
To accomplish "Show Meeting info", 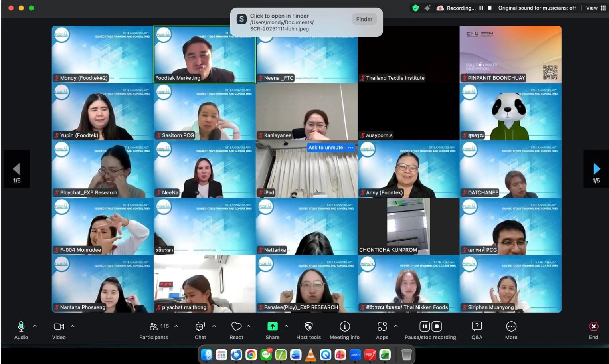I will pyautogui.click(x=344, y=327).
